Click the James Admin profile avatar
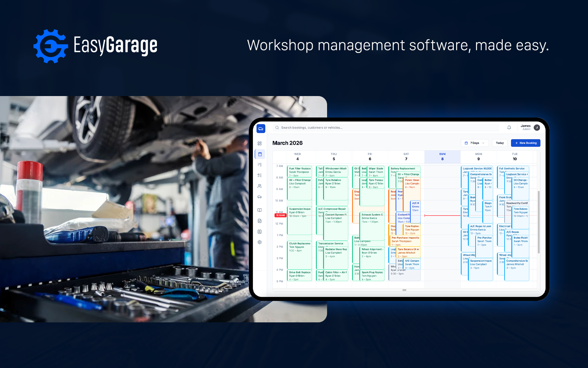Viewport: 588px width, 368px height. pyautogui.click(x=536, y=127)
